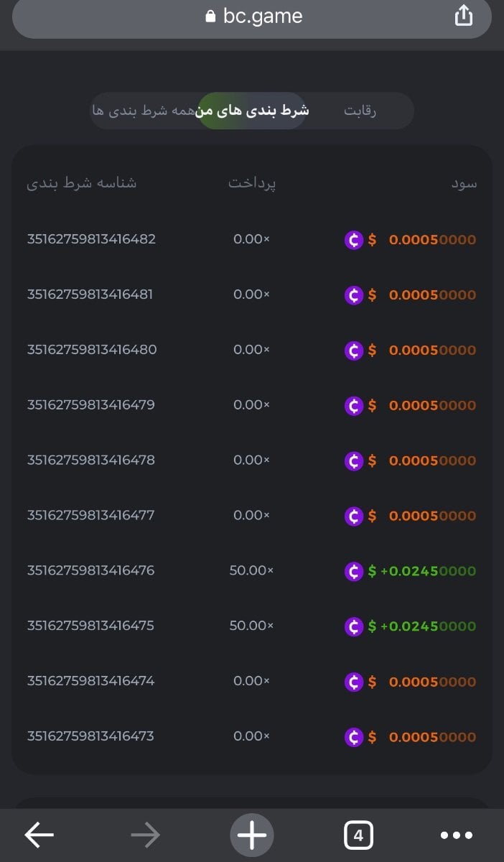Tap the lock icon beside bc.game
Viewport: 504px width, 862px height.
(210, 17)
